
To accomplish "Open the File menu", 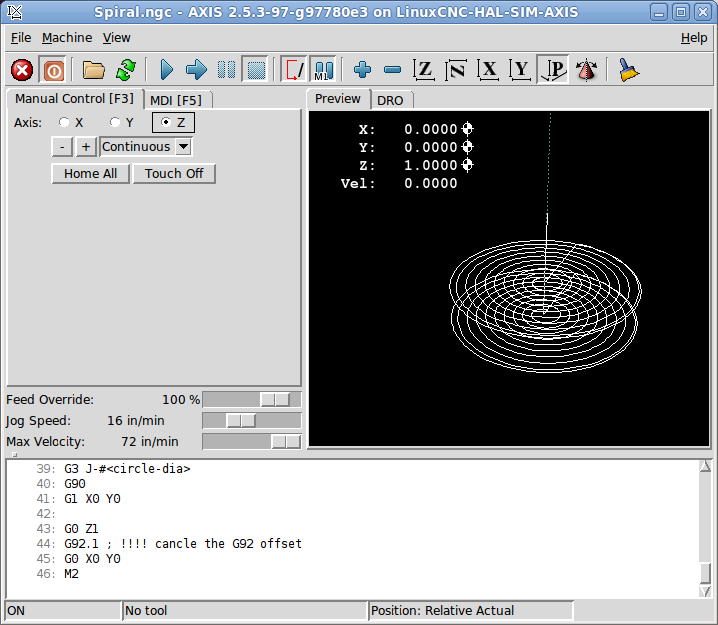I will tap(21, 38).
